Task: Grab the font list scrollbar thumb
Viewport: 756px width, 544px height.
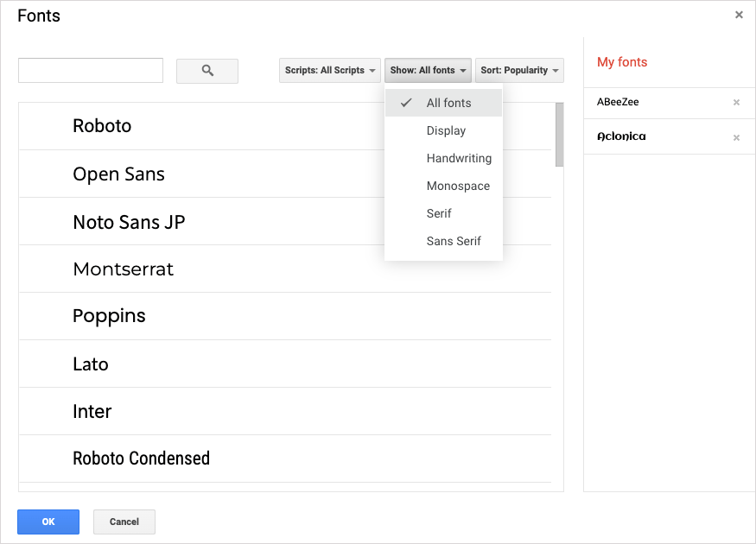Action: click(x=559, y=135)
